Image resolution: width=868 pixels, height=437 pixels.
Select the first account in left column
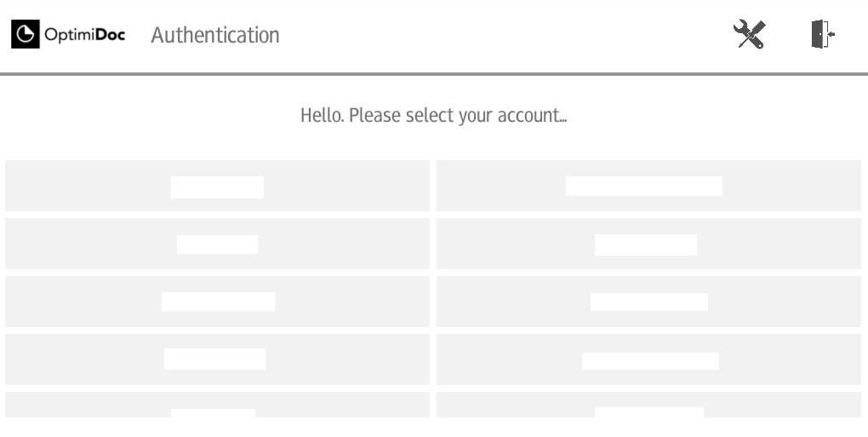point(217,186)
